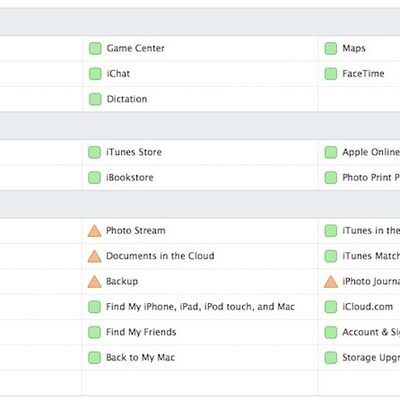
Task: Click the green status icon beside FaceTime
Action: click(x=331, y=74)
